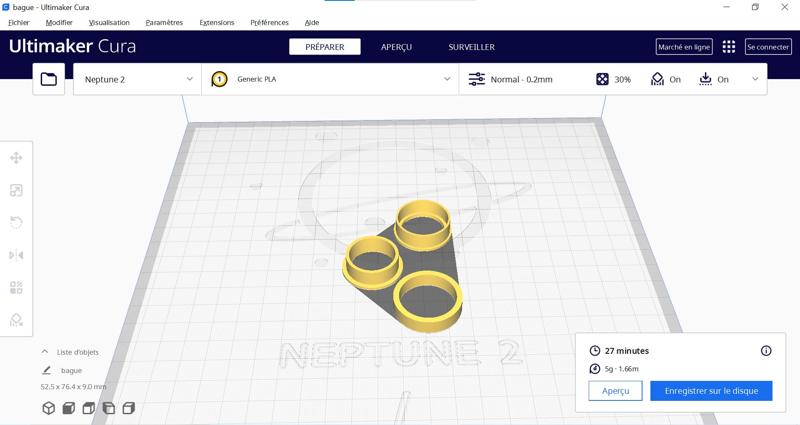Click the 30% infill icon
This screenshot has height=425, width=800.
pyautogui.click(x=602, y=79)
